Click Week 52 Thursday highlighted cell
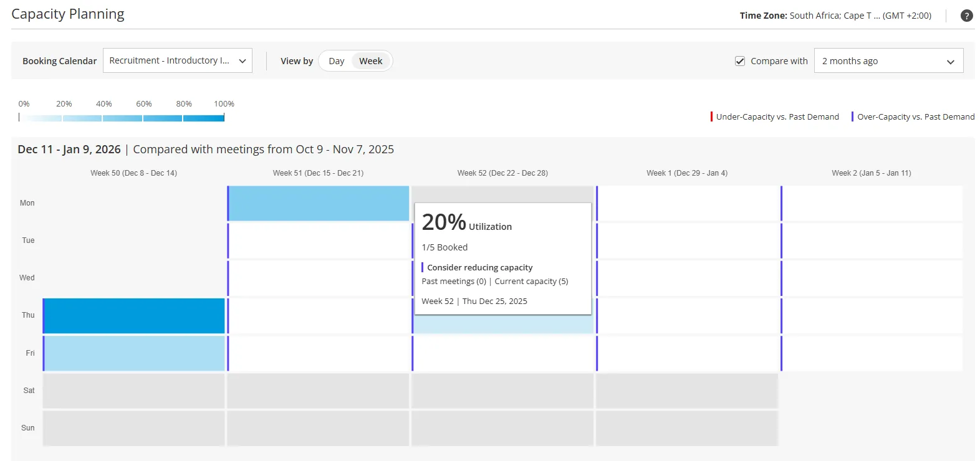 [503, 324]
